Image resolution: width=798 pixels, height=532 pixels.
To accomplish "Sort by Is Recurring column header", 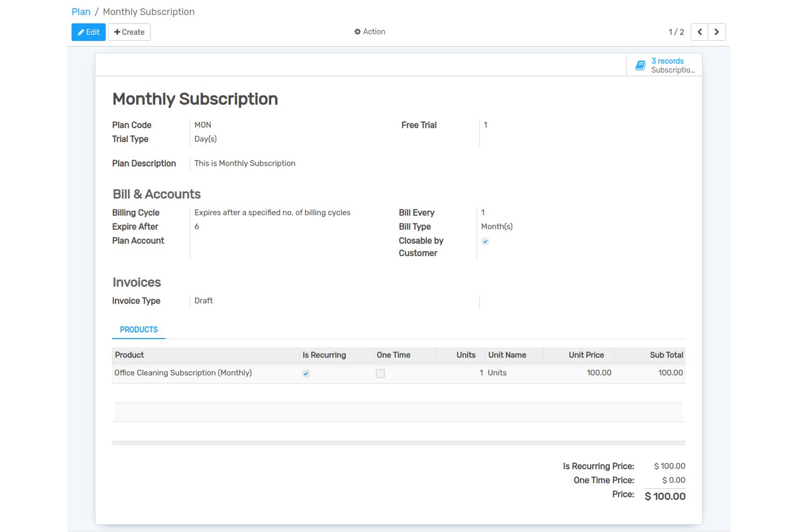I will click(x=337, y=355).
